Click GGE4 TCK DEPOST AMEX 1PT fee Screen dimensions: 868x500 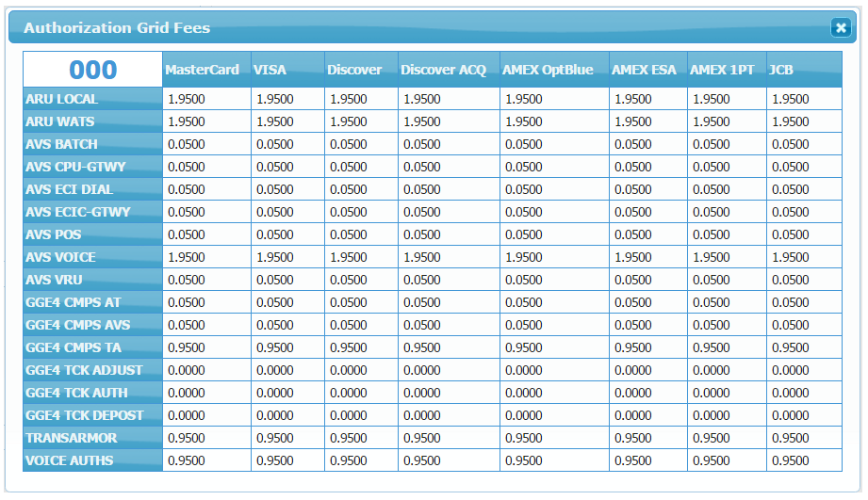728,416
